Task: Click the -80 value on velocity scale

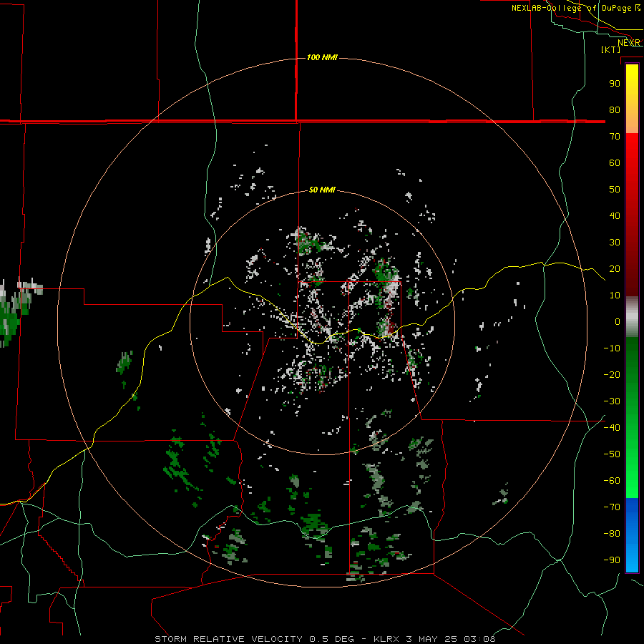Action: (x=612, y=534)
